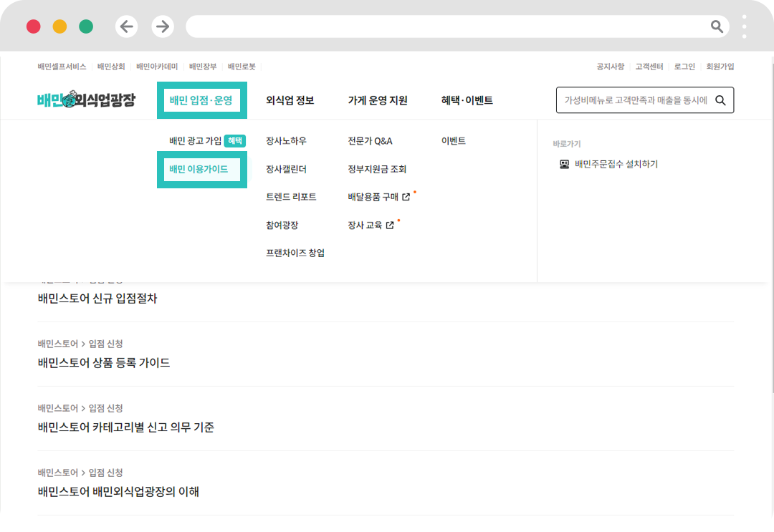The image size is (774, 532).
Task: Click the 바로가기 heading text
Action: (567, 144)
